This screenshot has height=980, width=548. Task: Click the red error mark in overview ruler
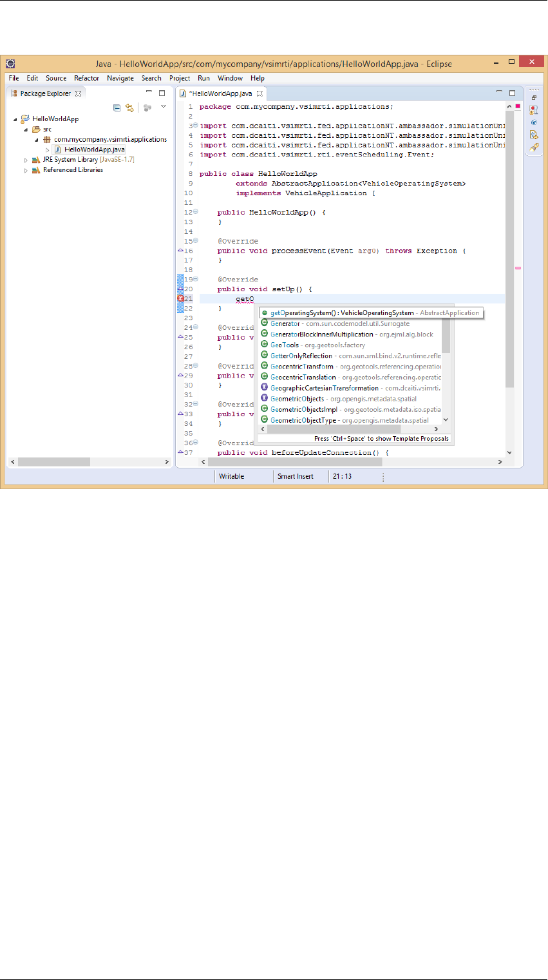(x=518, y=267)
